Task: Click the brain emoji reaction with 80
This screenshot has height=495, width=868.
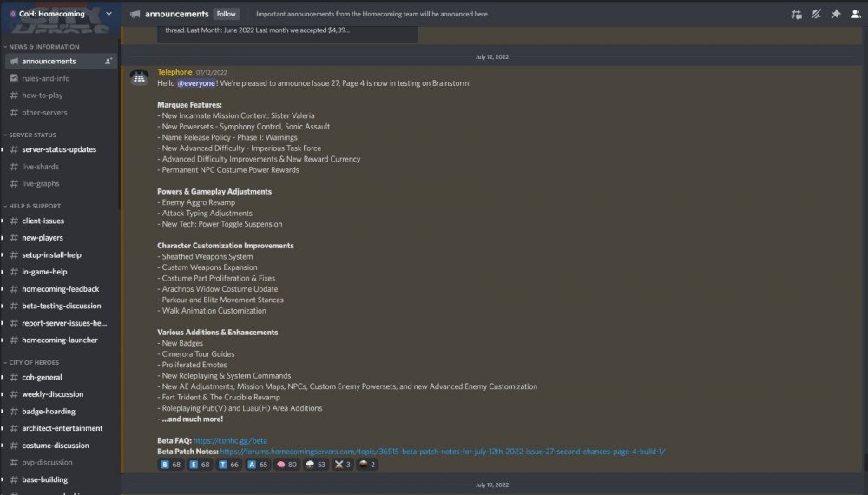Action: 287,465
